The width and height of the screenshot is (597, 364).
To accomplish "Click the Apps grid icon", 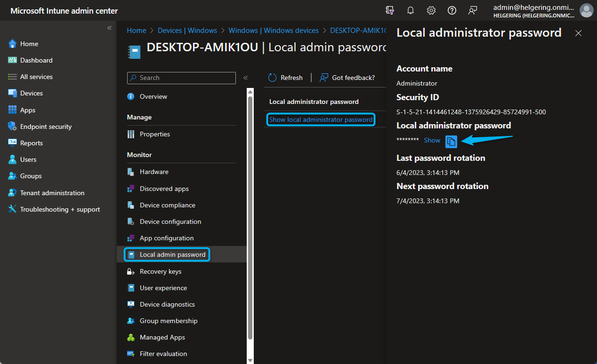I will pyautogui.click(x=13, y=110).
